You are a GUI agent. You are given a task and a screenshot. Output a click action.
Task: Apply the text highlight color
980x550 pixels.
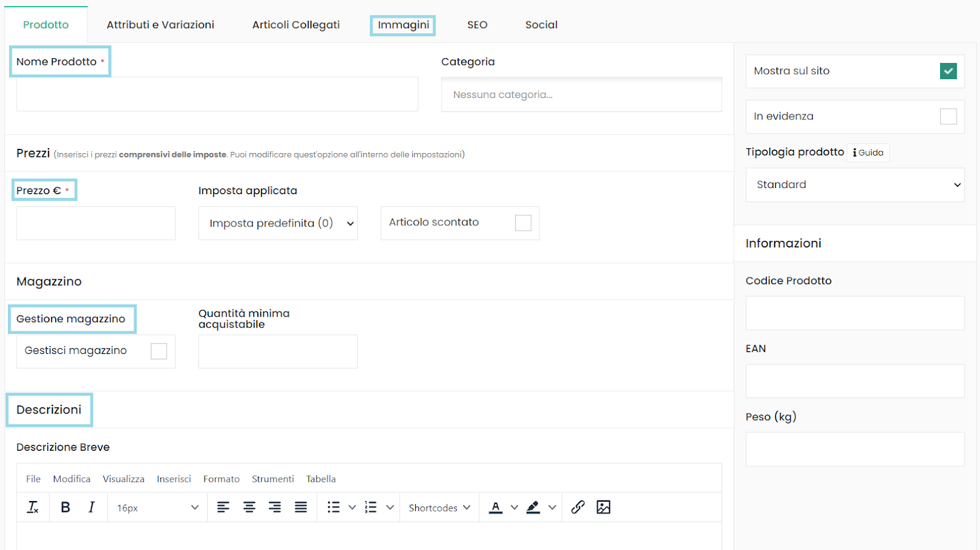(533, 507)
